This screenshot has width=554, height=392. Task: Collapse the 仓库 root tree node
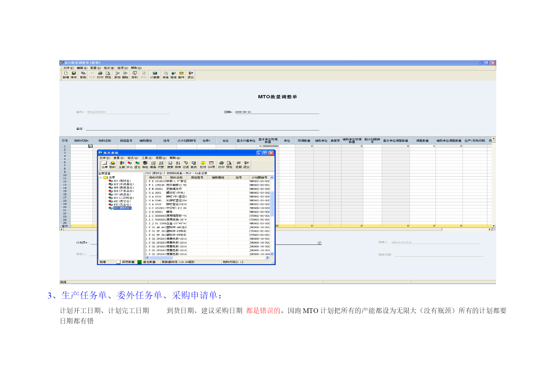pos(101,178)
